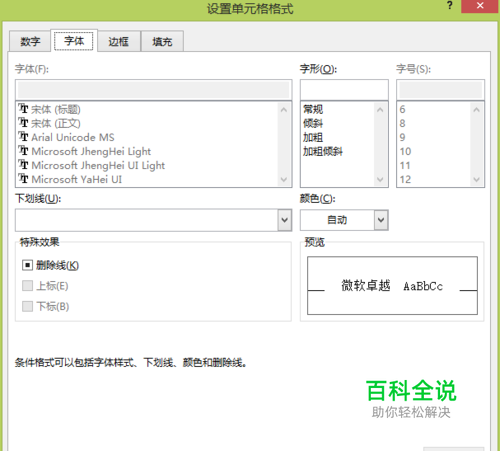Click TrueType icon beside 宋体 (正文)
This screenshot has height=451, width=500.
point(23,123)
